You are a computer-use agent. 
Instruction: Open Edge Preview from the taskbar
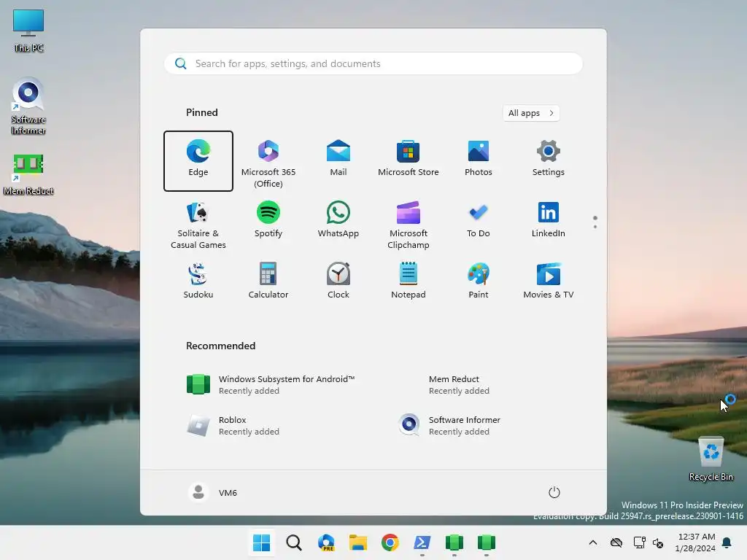326,542
